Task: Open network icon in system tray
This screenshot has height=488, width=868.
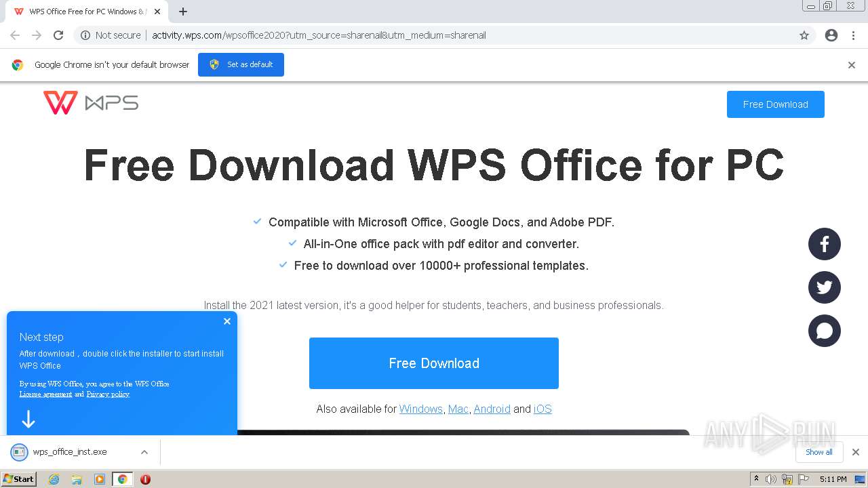Action: tap(787, 479)
